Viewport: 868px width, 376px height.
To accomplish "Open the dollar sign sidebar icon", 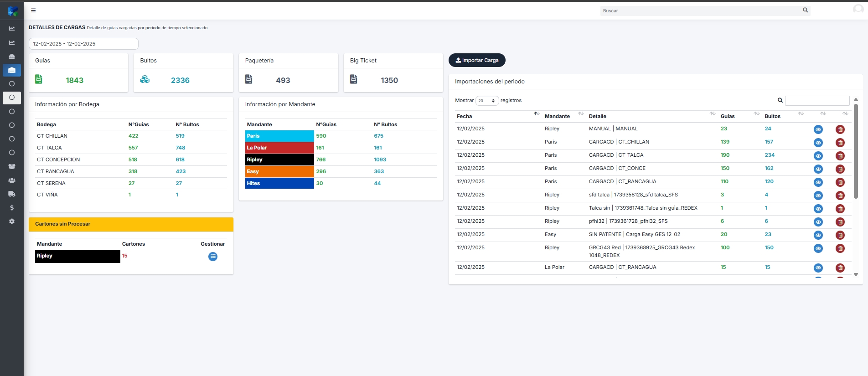I will click(12, 208).
